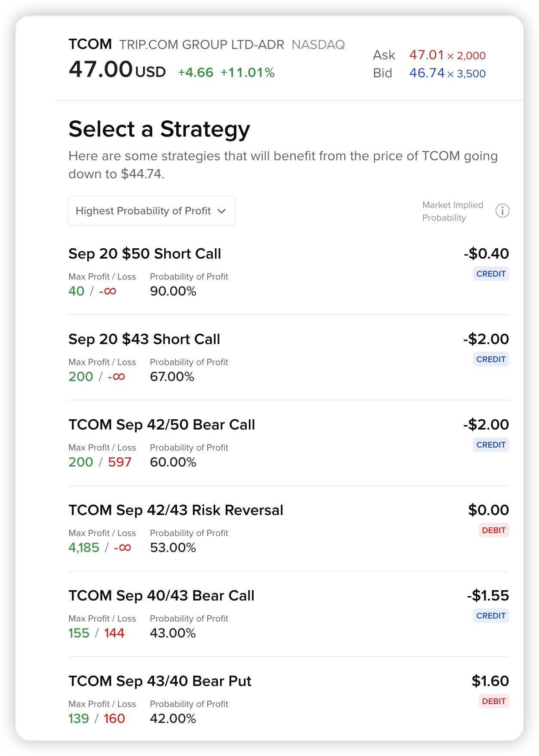This screenshot has width=539, height=756.
Task: Choose TCOM Sep 42/50 Bear Call strategy
Action: pyautogui.click(x=289, y=443)
